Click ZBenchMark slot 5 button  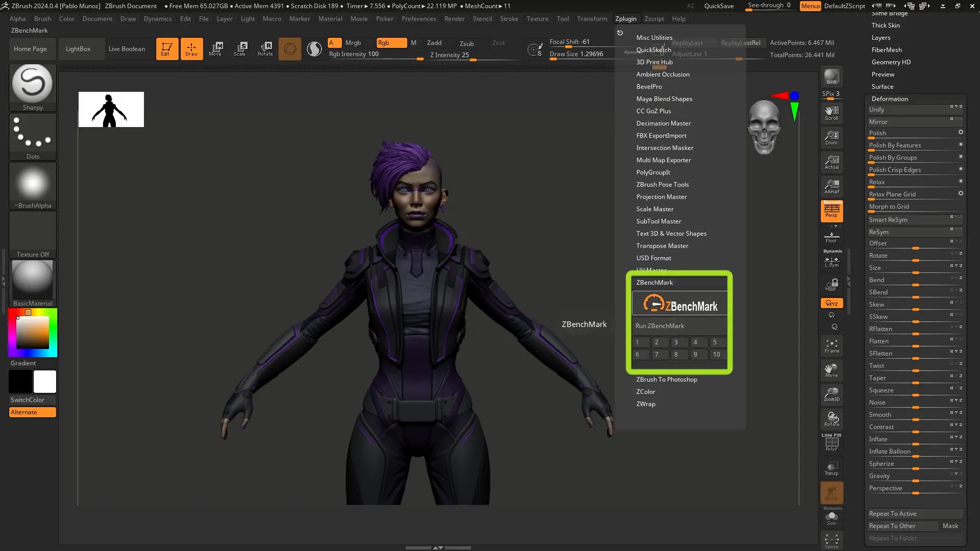718,342
